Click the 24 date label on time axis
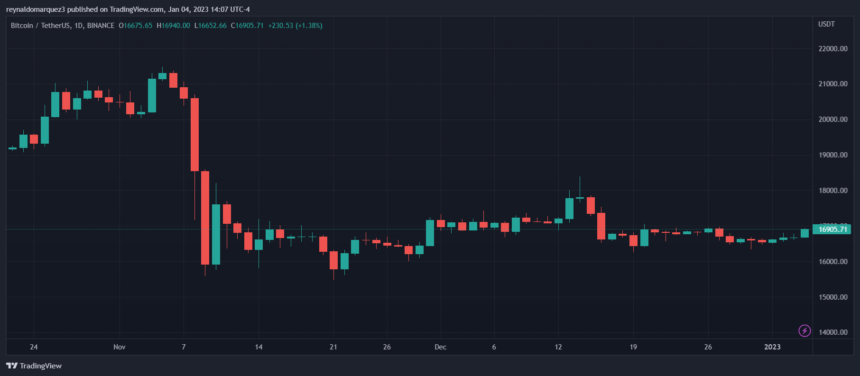Image resolution: width=860 pixels, height=376 pixels. tap(33, 347)
